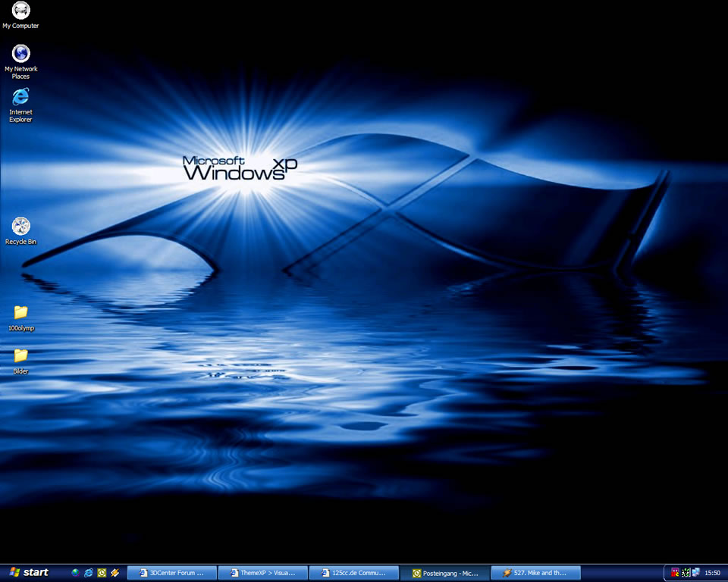
Task: Switch to the 3DCenter Forum taskbar window
Action: [172, 573]
